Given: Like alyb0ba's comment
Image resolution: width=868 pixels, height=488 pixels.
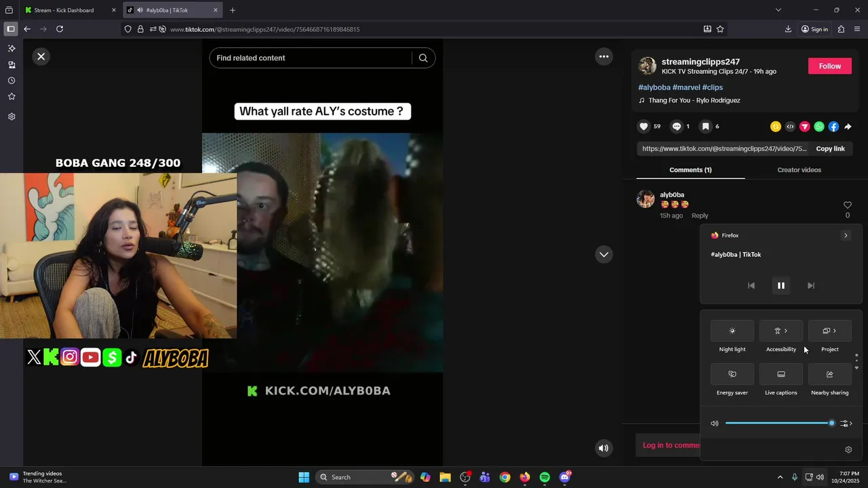Looking at the screenshot, I should point(847,205).
